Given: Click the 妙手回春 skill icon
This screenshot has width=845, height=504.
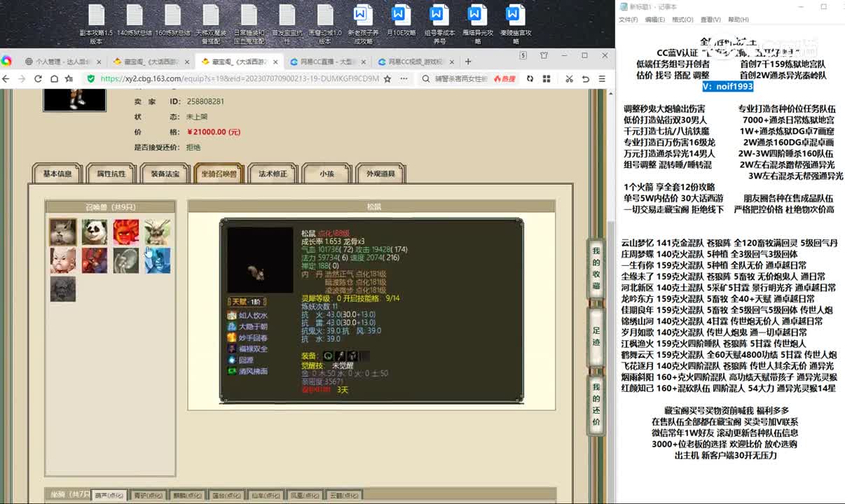Looking at the screenshot, I should click(x=232, y=338).
